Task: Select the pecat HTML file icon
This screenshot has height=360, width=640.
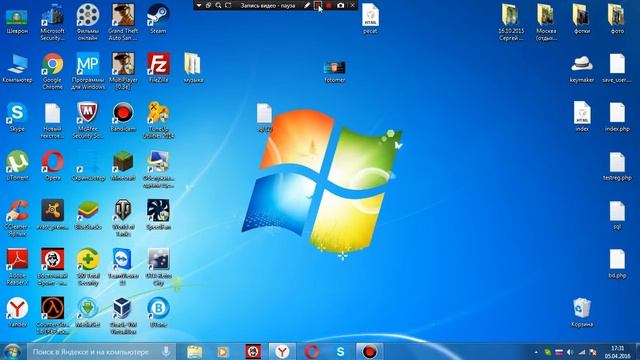Action: pos(370,19)
